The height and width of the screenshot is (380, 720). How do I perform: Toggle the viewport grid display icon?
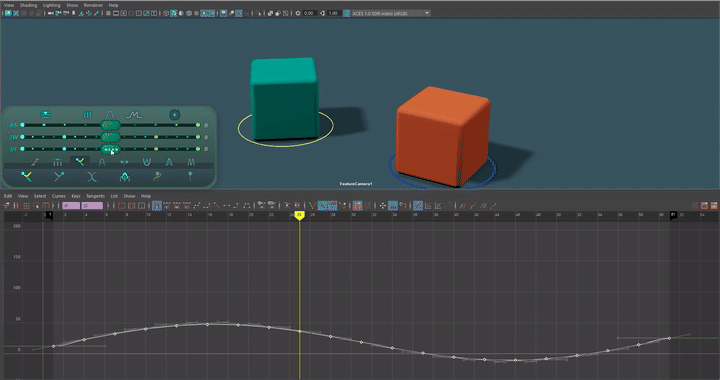pyautogui.click(x=108, y=13)
